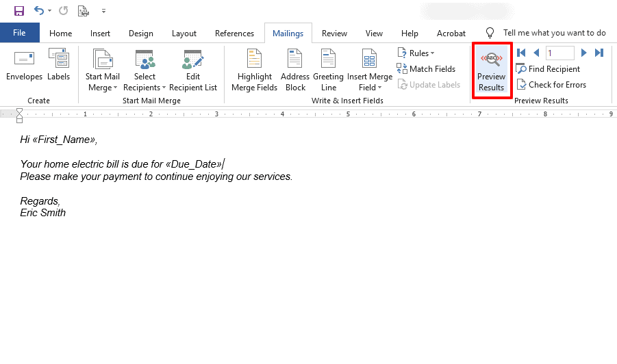
Task: Jump to the last record
Action: (x=599, y=53)
